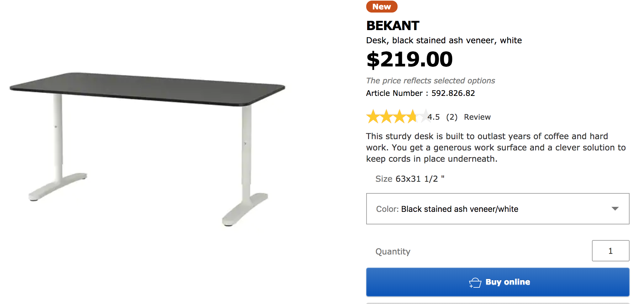The height and width of the screenshot is (304, 644).
Task: Click the BEKANT product title
Action: coord(393,26)
